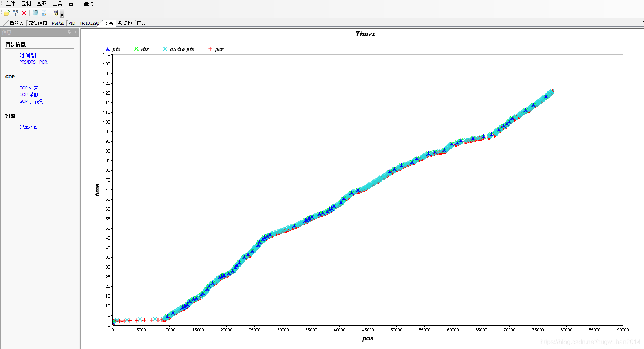Viewport: 644px width, 349px height.
Task: Click the 同步信息 section heading
Action: point(16,44)
